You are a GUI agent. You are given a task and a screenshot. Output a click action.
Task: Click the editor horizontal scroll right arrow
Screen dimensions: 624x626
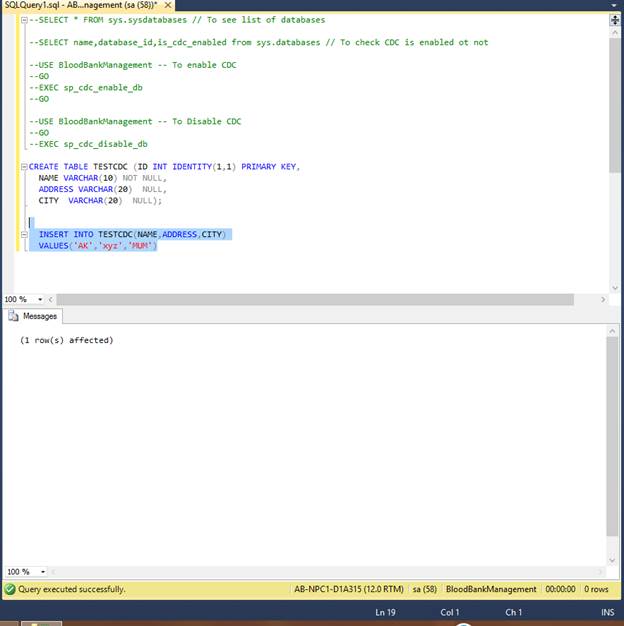[603, 299]
